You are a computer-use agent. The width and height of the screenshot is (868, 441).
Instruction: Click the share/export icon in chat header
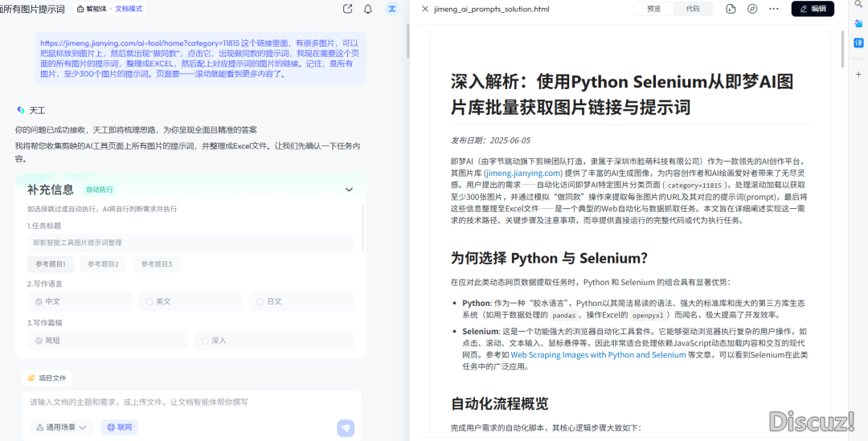pos(347,9)
